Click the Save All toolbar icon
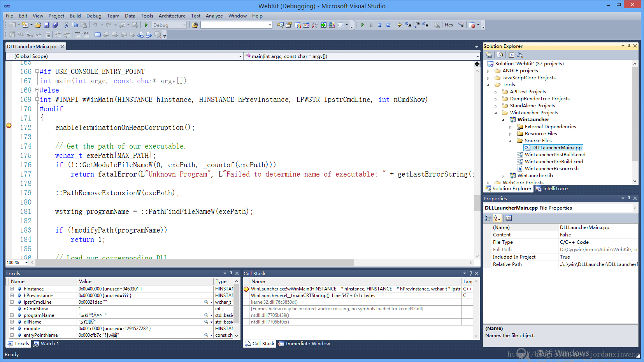This screenshot has width=644, height=362. coord(55,25)
